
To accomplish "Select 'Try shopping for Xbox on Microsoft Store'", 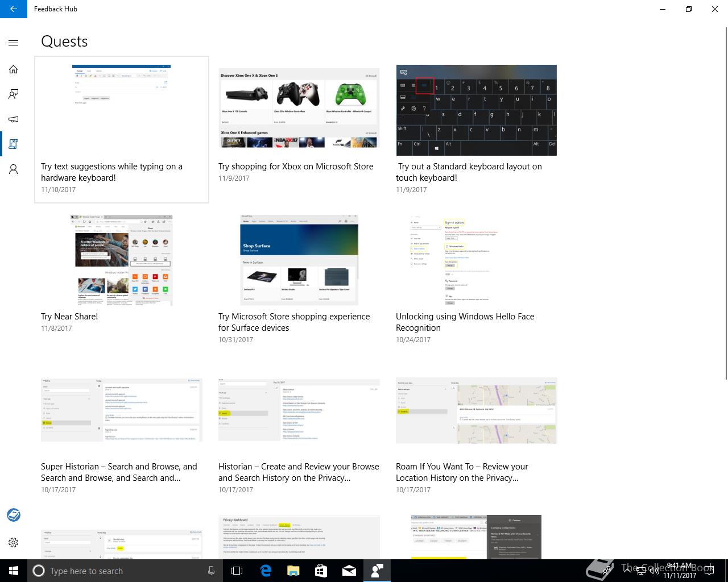I will point(296,167).
